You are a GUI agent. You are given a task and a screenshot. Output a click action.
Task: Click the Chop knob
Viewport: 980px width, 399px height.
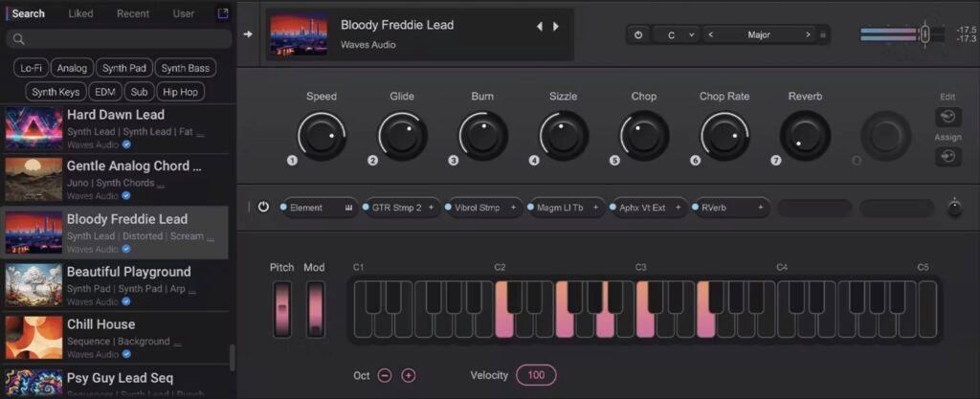tap(644, 136)
